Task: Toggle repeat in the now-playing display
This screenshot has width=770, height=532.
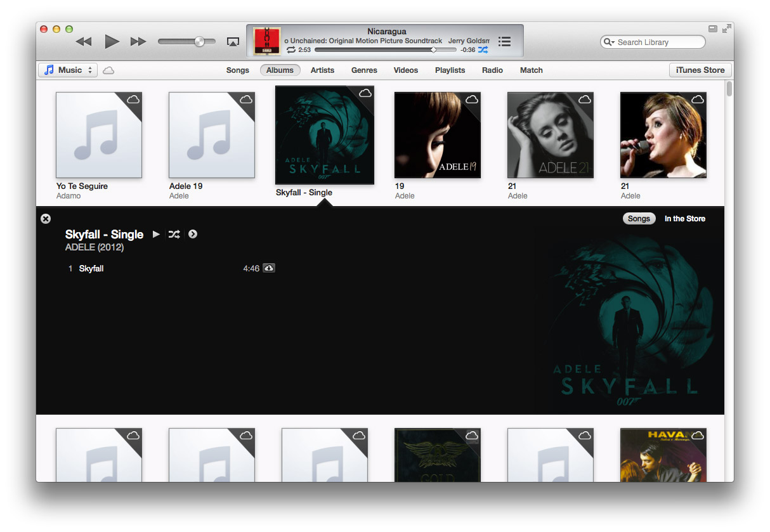Action: pos(291,49)
